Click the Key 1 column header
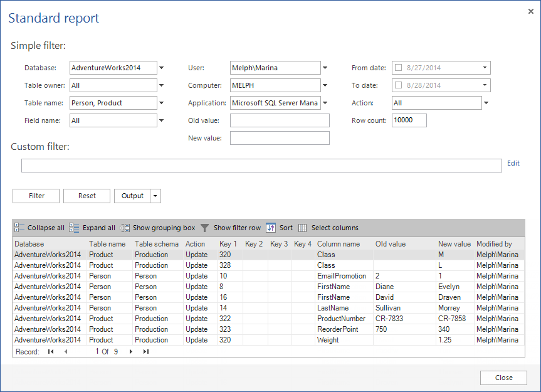 coord(230,244)
